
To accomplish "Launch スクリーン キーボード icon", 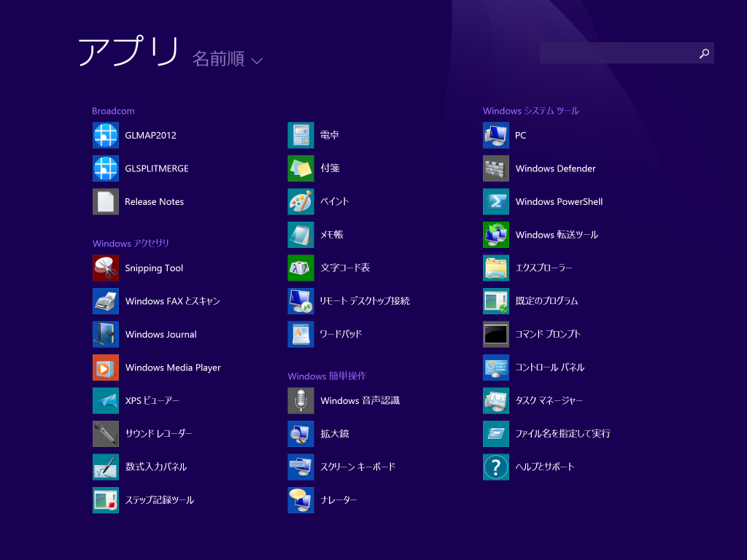I will [301, 467].
